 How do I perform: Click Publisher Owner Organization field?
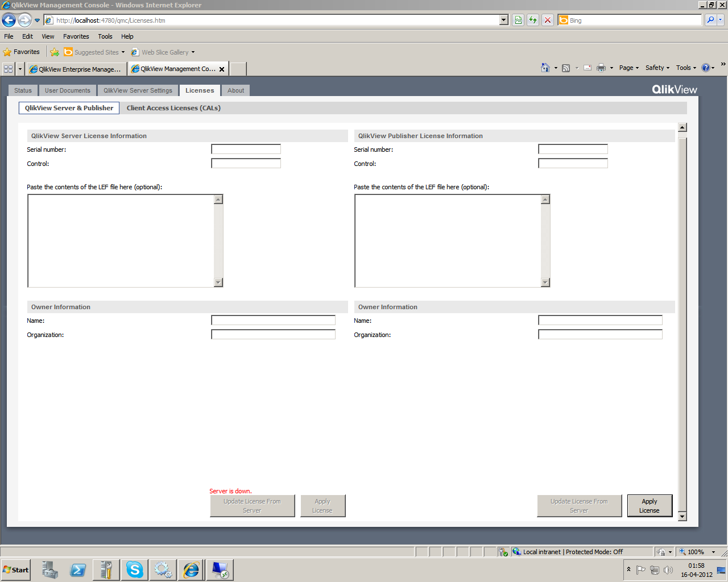[601, 335]
